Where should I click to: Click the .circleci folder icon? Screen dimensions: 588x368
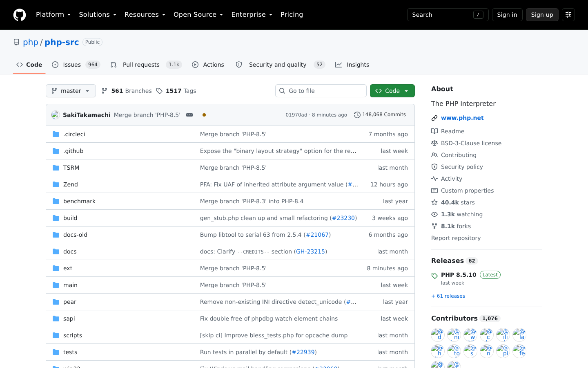[56, 134]
